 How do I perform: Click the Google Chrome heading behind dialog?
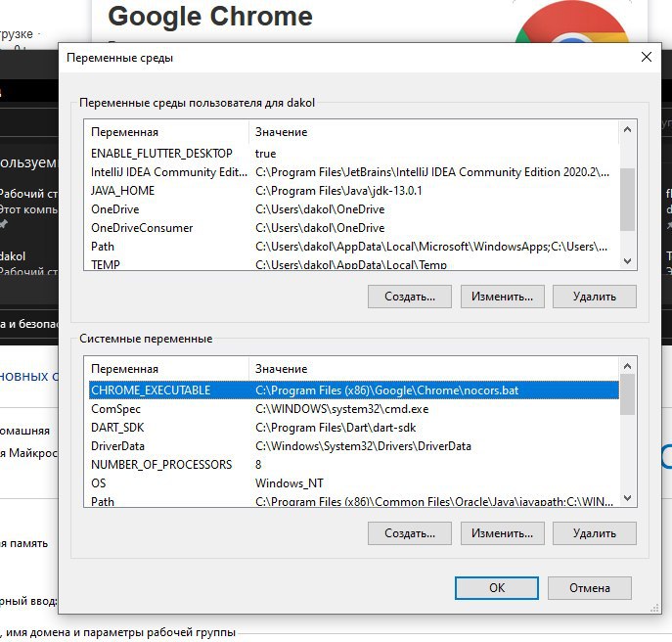click(210, 17)
